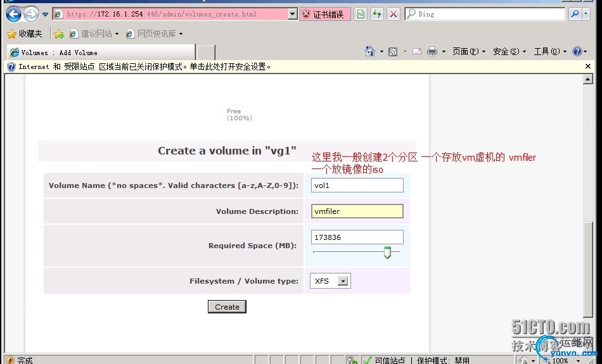The width and height of the screenshot is (602, 364).
Task: Add page to favorites bar star icon
Action: (59, 34)
